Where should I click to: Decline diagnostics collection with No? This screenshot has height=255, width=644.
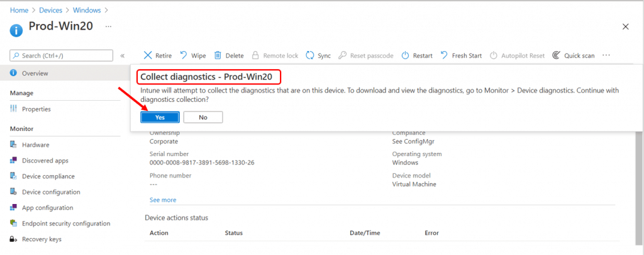pos(203,117)
